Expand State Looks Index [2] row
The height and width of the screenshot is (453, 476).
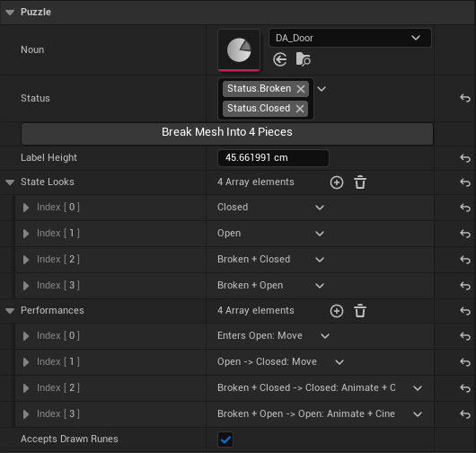point(26,260)
